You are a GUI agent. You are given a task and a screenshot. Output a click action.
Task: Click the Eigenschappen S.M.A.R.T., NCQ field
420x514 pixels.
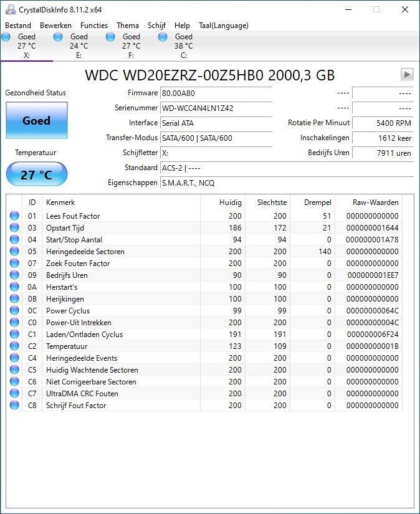[x=287, y=183]
